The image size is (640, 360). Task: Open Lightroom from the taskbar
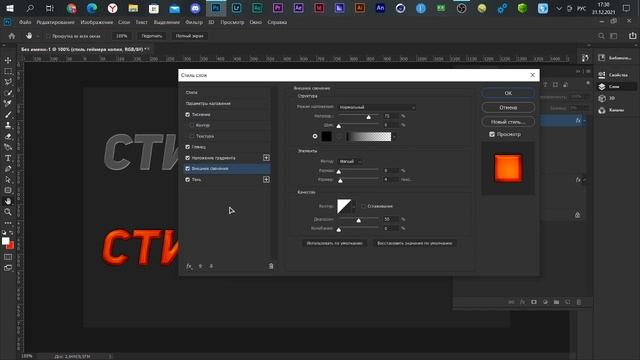point(236,8)
